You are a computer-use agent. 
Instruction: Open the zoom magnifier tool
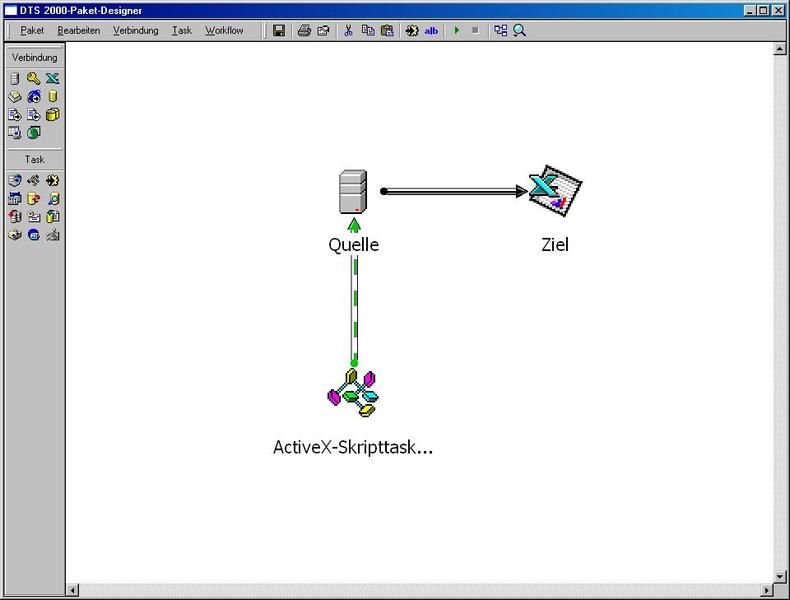pos(519,31)
